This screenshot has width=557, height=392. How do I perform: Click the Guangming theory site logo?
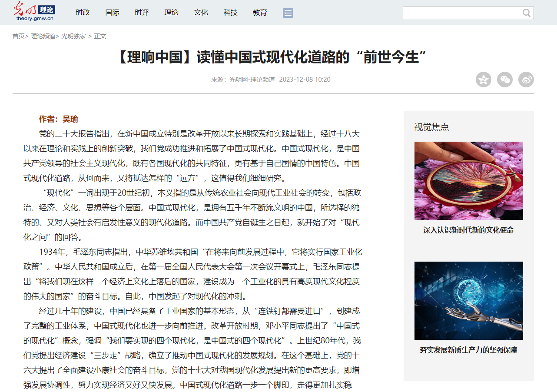(34, 11)
